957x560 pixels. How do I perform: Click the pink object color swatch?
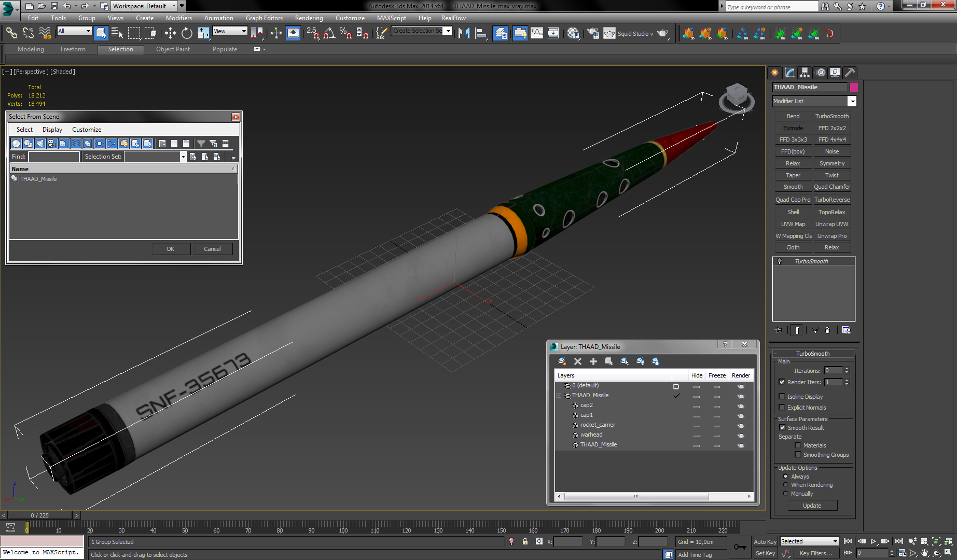click(854, 87)
